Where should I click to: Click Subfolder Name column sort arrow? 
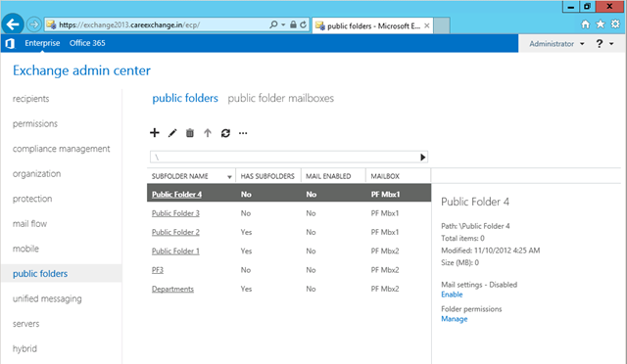[x=229, y=176]
